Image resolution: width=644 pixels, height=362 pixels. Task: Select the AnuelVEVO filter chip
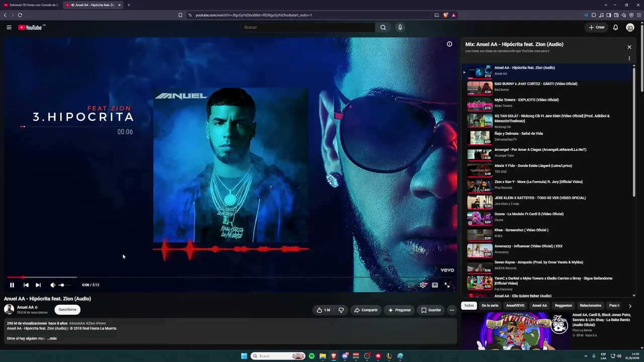(515, 306)
